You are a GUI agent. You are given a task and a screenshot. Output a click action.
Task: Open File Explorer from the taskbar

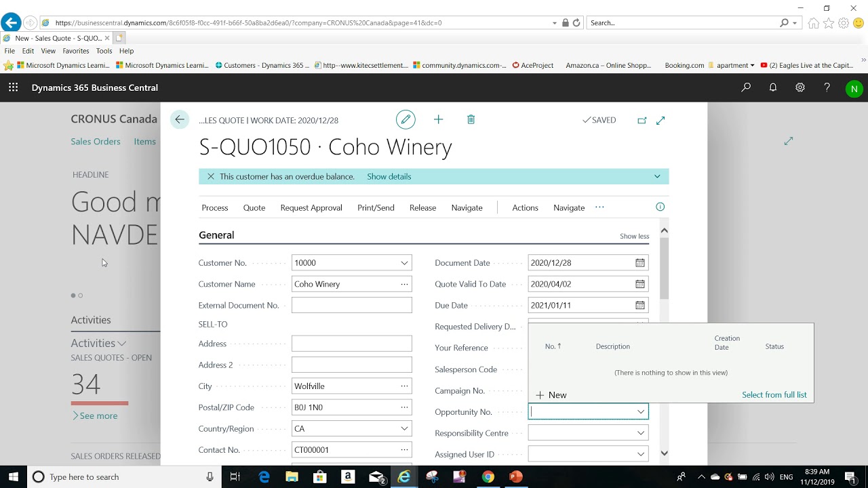(x=292, y=476)
